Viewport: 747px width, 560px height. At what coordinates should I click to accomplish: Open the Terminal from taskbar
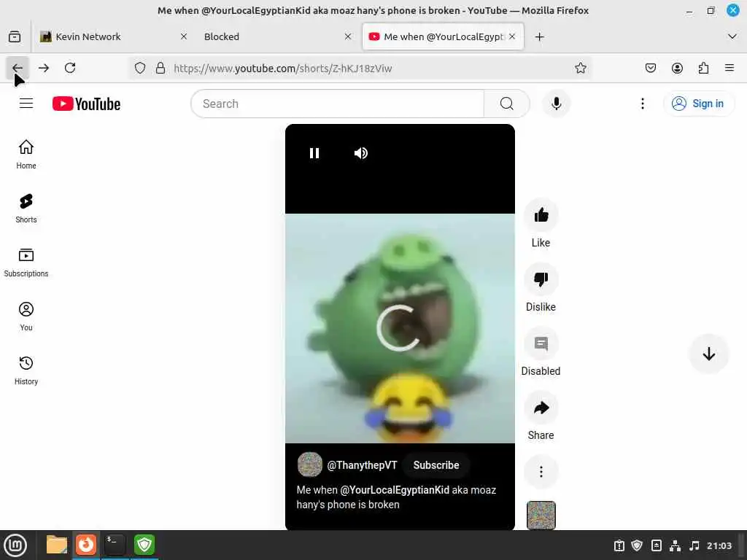115,545
